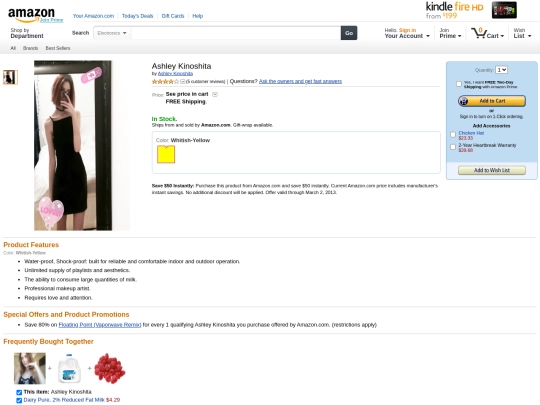Click the Add to Wish List button
Image resolution: width=540 pixels, height=405 pixels.
[492, 170]
